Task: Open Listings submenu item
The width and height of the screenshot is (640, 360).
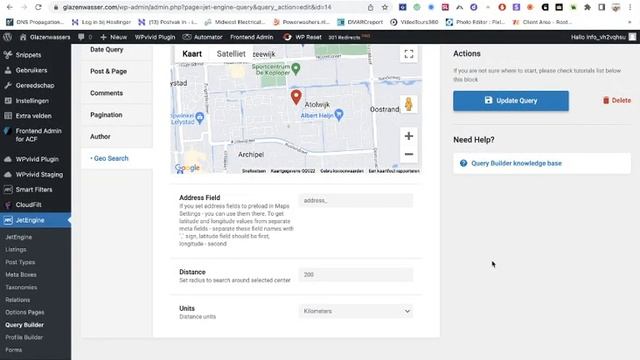Action: click(x=16, y=249)
